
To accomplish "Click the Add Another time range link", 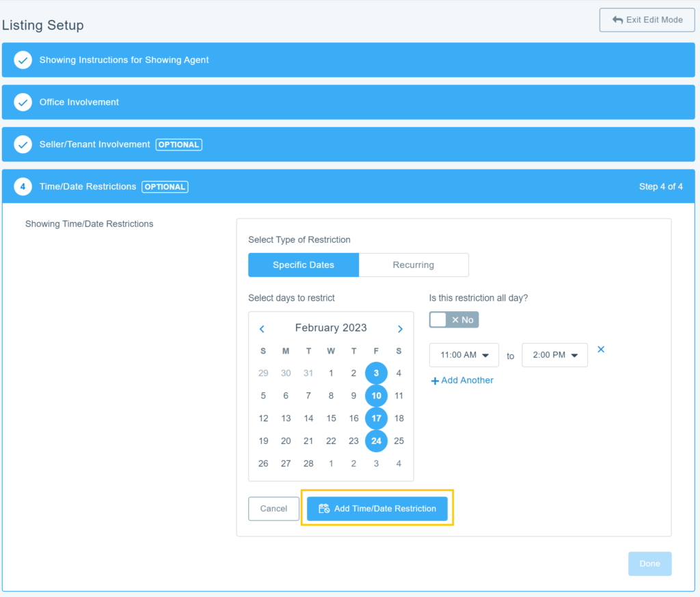I will point(462,380).
